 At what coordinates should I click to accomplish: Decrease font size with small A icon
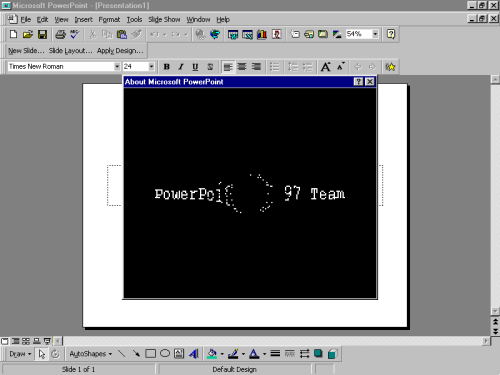(x=340, y=67)
